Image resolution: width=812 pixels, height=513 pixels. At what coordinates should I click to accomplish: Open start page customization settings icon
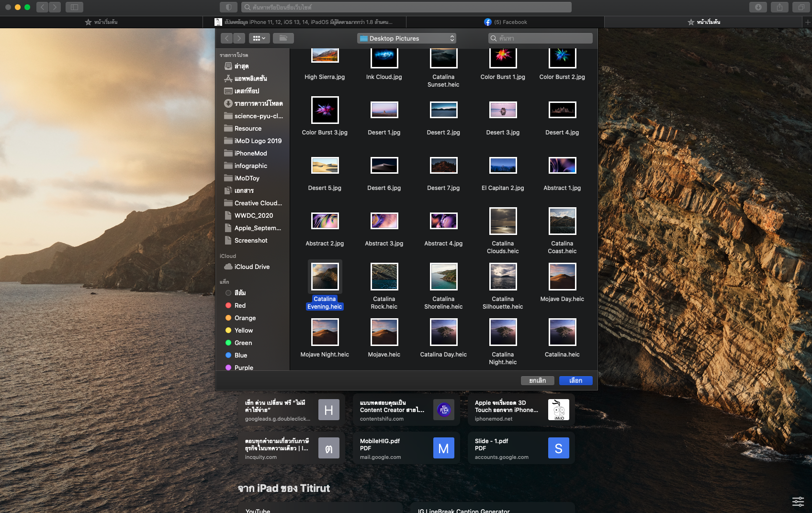click(x=798, y=501)
